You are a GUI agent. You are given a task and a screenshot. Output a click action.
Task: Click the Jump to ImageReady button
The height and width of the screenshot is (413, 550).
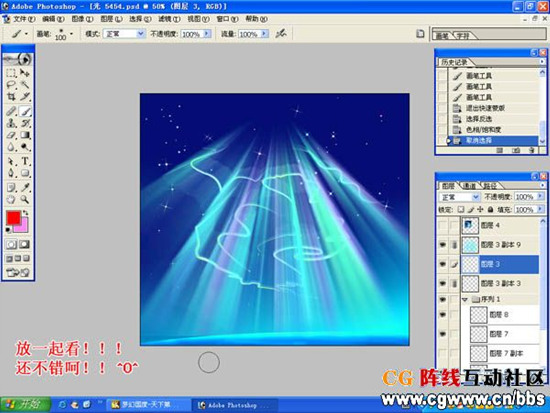click(18, 272)
